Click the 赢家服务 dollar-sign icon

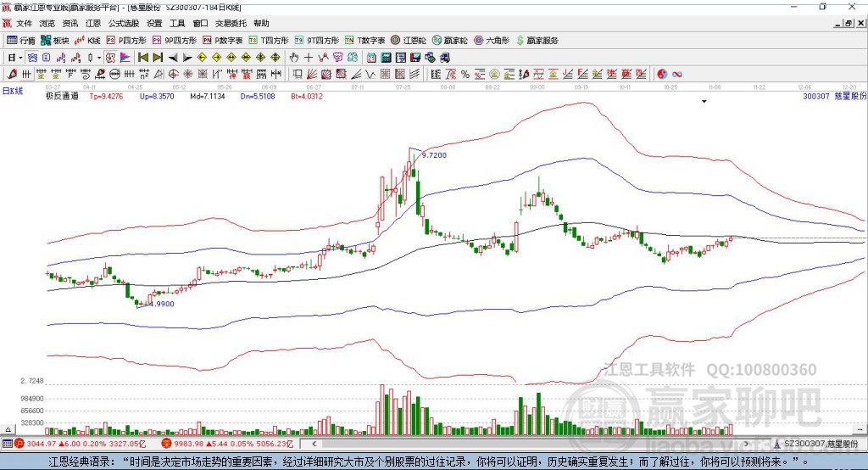pyautogui.click(x=520, y=41)
